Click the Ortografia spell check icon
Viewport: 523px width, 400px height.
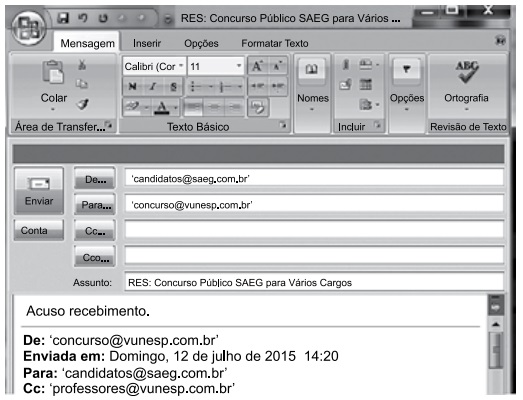pyautogui.click(x=467, y=71)
